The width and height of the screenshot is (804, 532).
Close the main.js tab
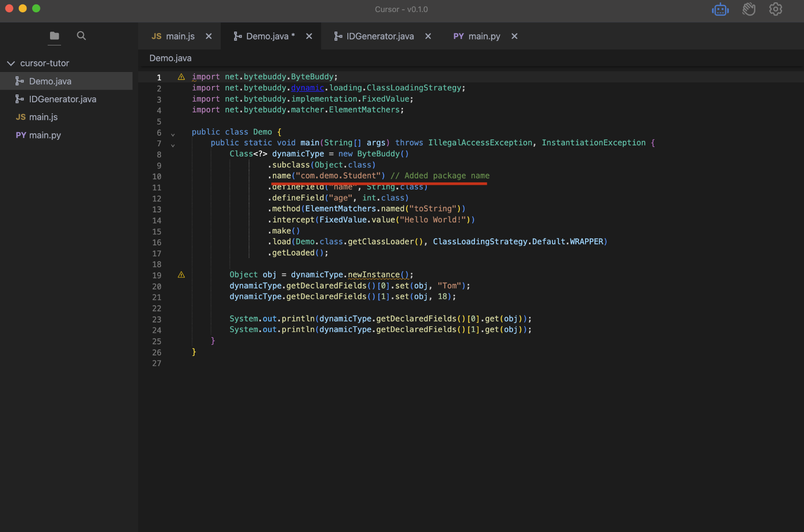[209, 36]
